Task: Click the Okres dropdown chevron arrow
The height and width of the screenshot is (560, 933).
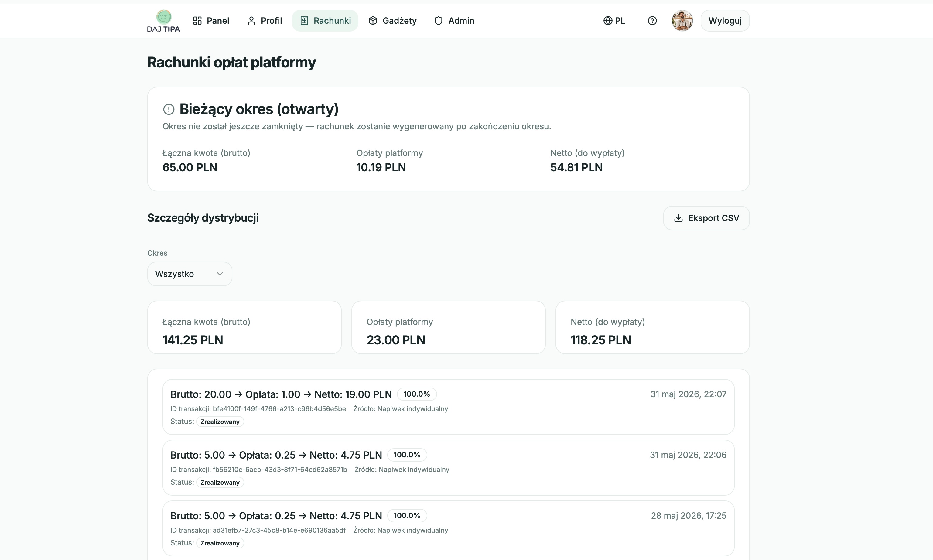Action: (x=220, y=274)
